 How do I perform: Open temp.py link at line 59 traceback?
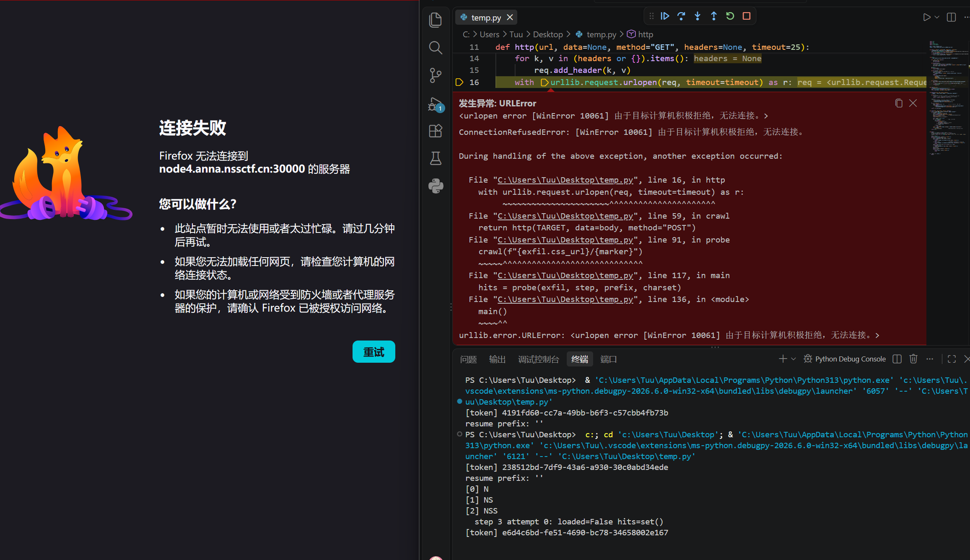pyautogui.click(x=565, y=216)
